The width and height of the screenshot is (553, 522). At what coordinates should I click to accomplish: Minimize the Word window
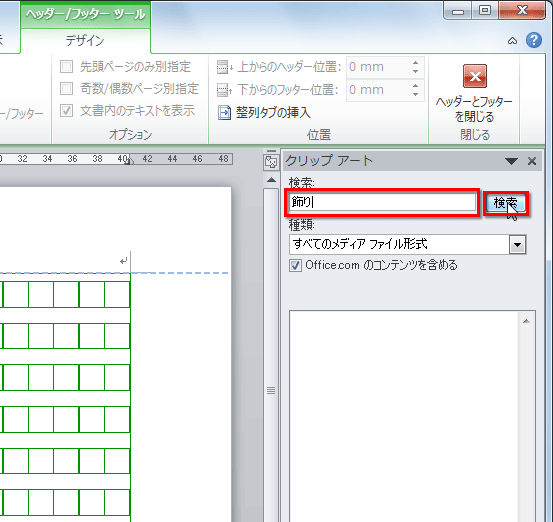pos(458,11)
